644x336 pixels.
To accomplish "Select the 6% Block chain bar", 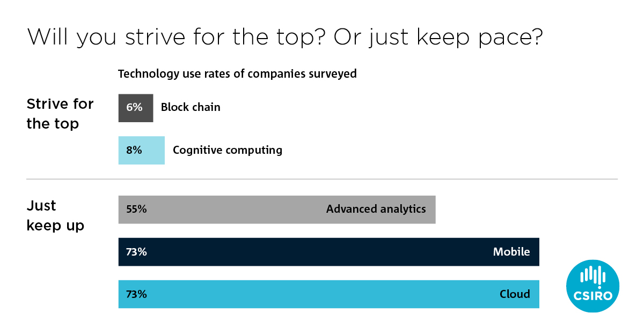I will 136,108.
